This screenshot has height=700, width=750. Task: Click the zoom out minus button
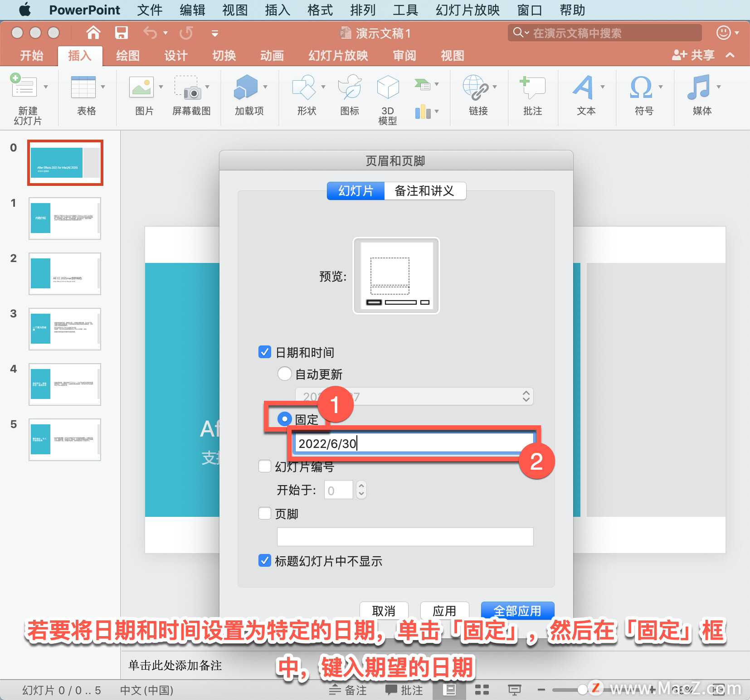point(541,690)
